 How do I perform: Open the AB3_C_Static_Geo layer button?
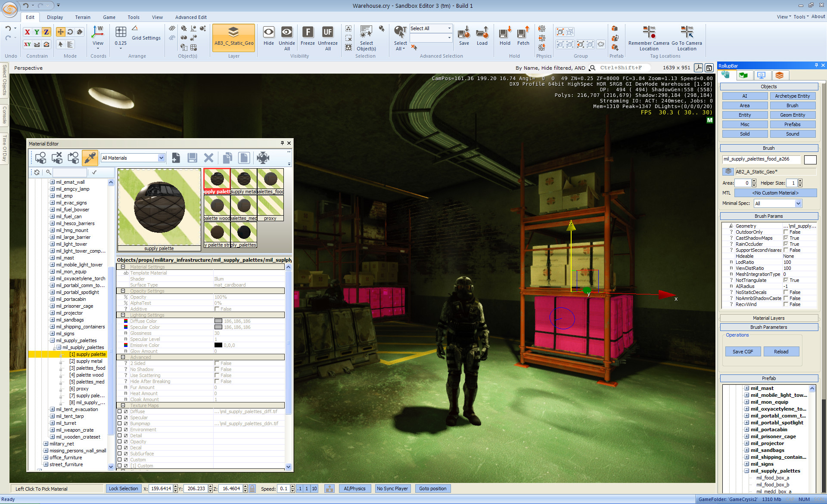click(x=234, y=38)
